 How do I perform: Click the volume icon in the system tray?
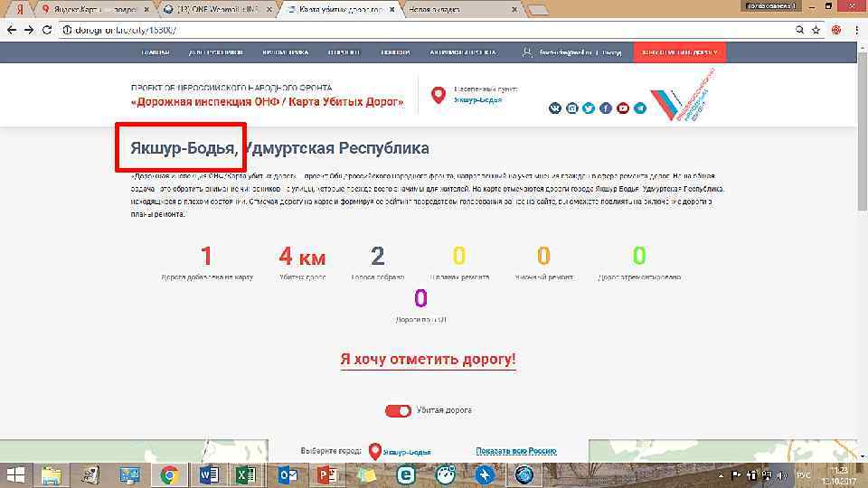(782, 476)
